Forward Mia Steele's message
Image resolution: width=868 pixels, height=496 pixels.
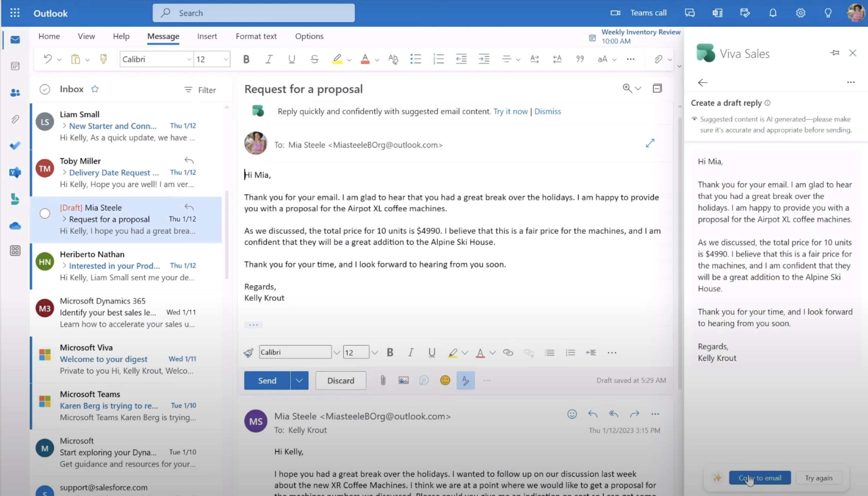click(634, 414)
